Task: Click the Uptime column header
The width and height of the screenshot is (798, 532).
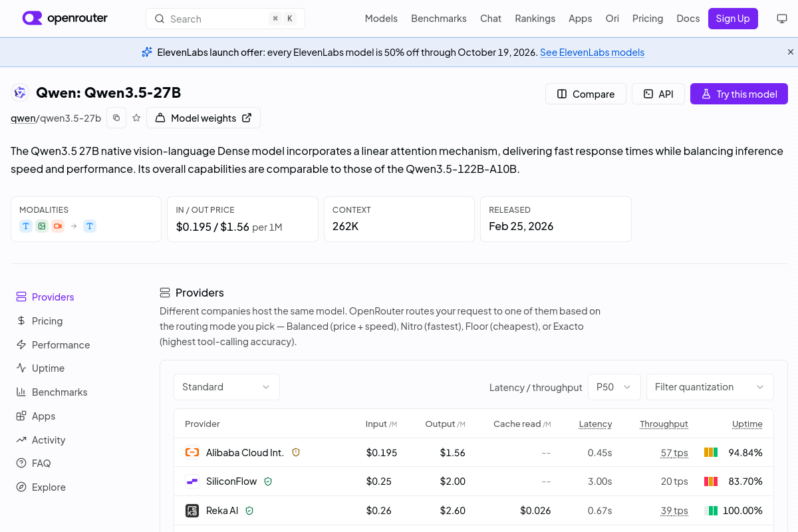Action: pyautogui.click(x=747, y=424)
